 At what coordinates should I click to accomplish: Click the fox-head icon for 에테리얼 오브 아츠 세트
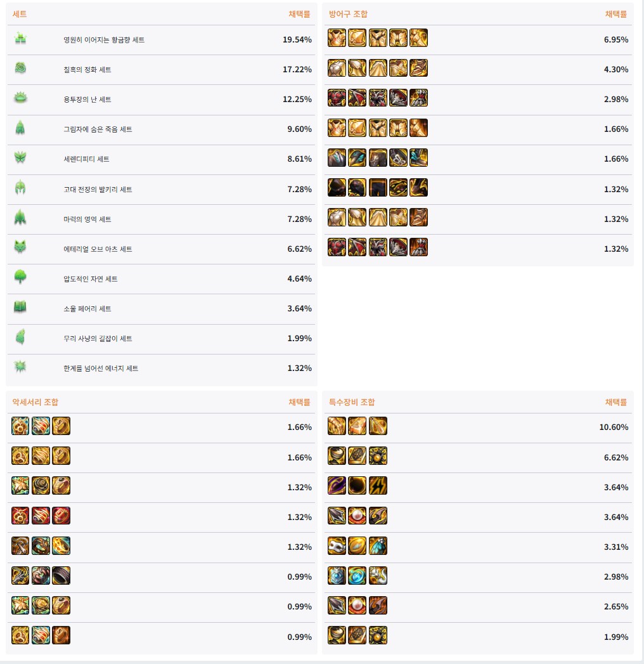pos(20,247)
